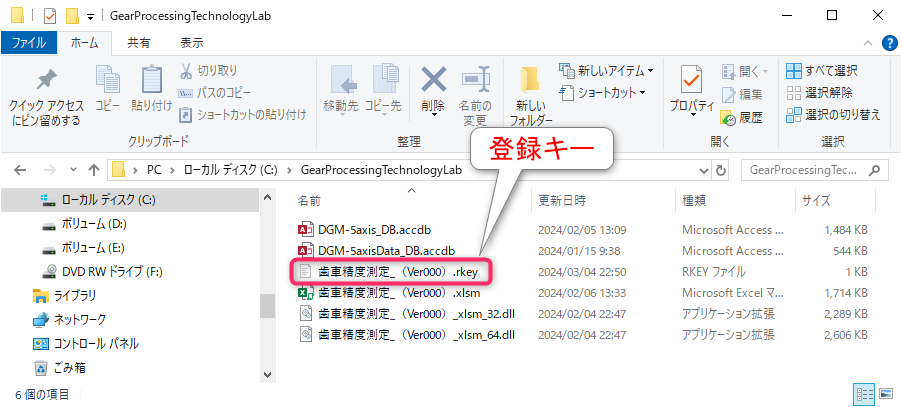The width and height of the screenshot is (902, 407).
Task: Open the ファイル menu tab
Action: (29, 43)
